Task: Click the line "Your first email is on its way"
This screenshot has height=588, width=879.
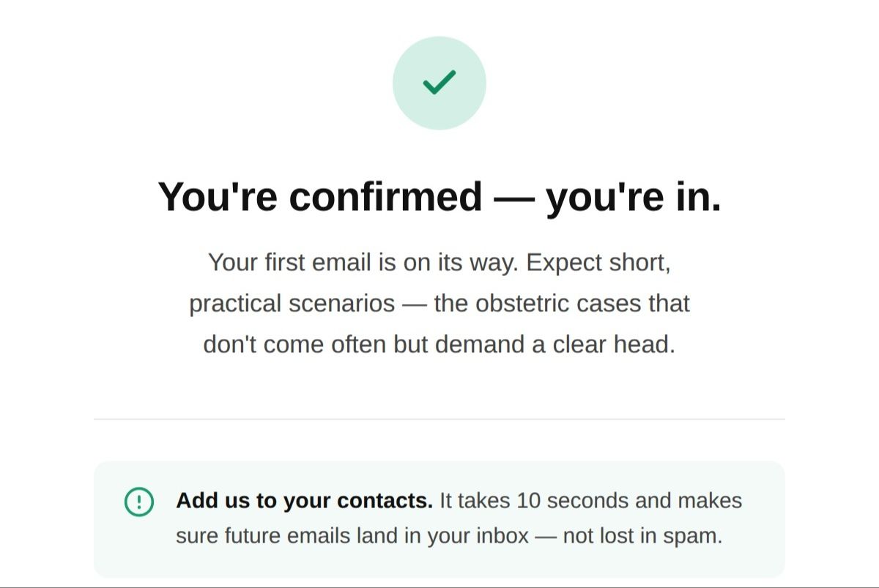Action: [439, 262]
